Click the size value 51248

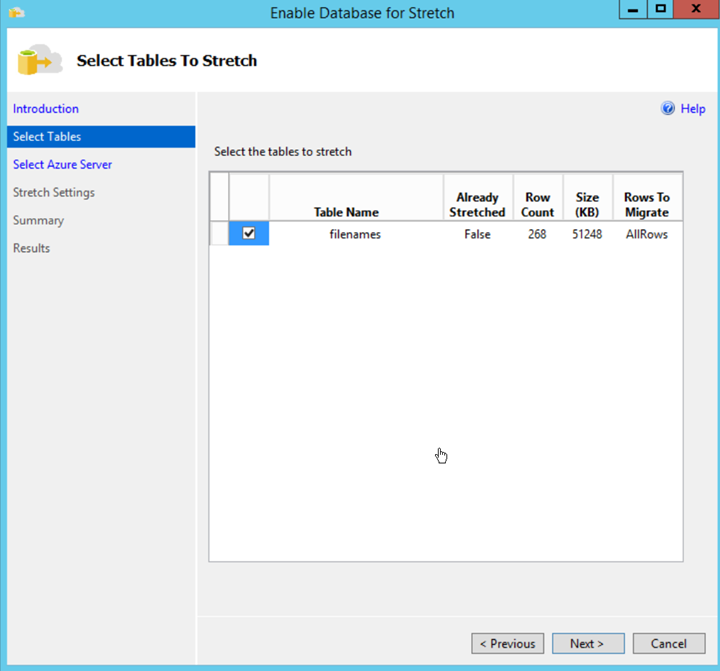(x=587, y=234)
